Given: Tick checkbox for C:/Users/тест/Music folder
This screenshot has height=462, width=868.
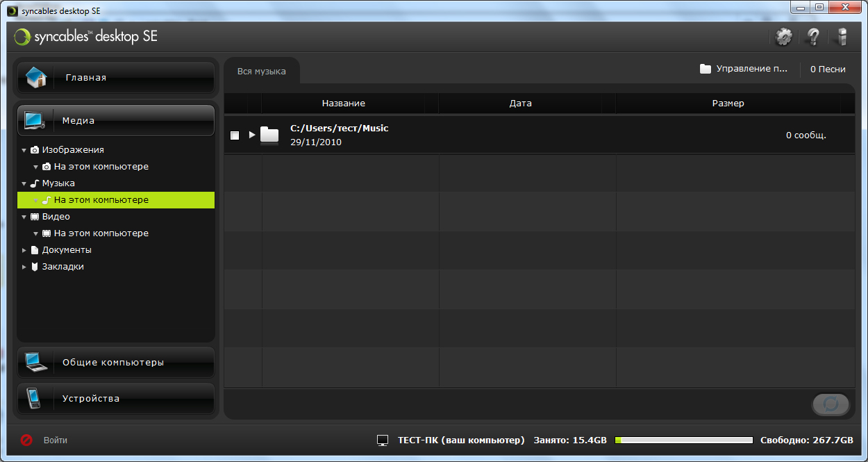Looking at the screenshot, I should pos(235,135).
